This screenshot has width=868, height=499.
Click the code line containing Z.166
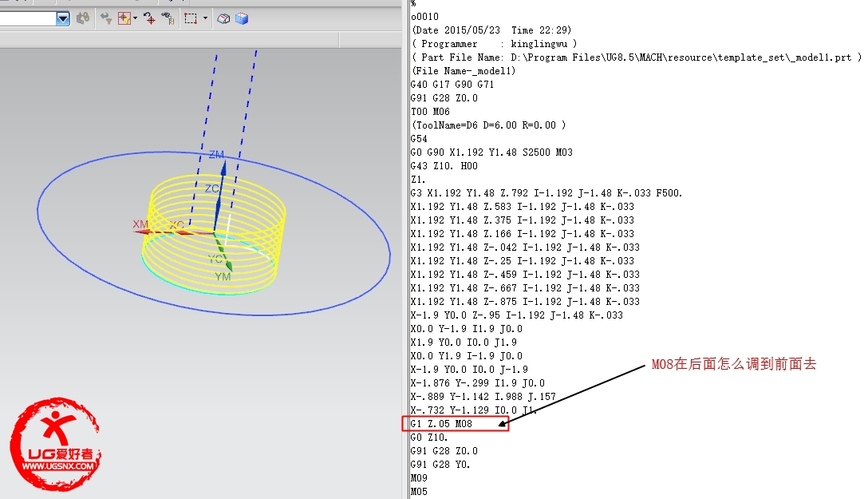[522, 234]
